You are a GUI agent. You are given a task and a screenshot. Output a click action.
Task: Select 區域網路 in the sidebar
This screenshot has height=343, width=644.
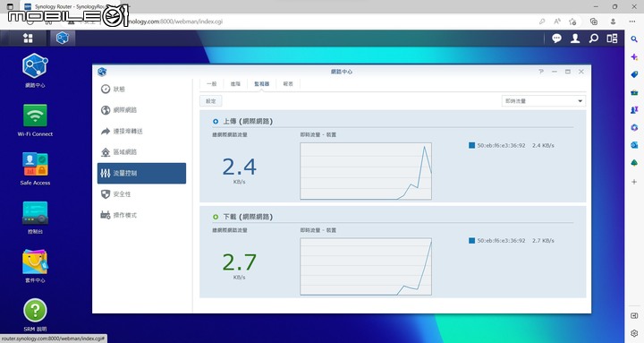(x=141, y=151)
